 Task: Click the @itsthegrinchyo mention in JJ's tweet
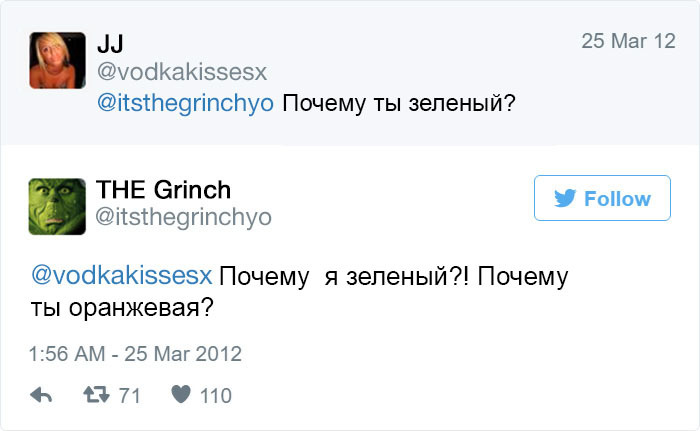point(185,104)
